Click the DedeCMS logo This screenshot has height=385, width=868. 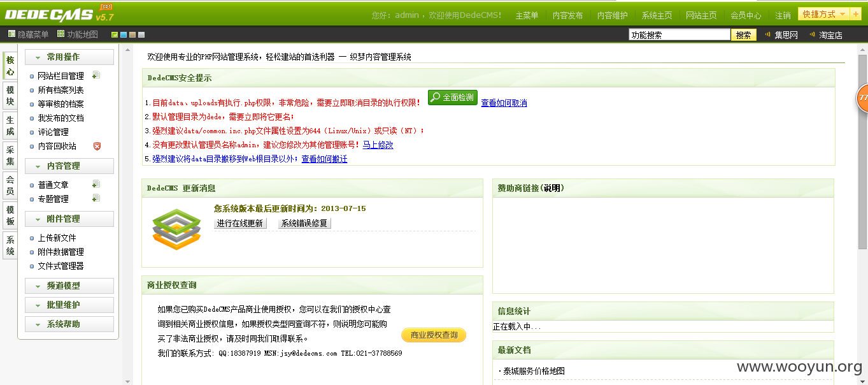tap(59, 13)
